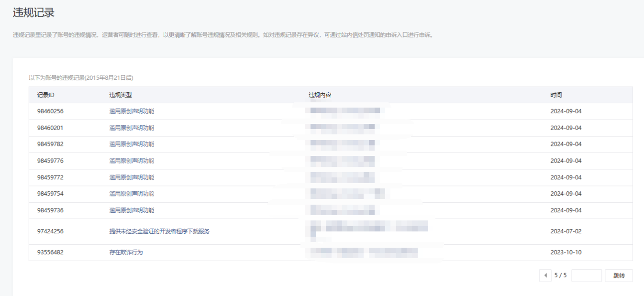This screenshot has width=644, height=296.
Task: Click the 2024-07-02 date cell
Action: tap(566, 231)
